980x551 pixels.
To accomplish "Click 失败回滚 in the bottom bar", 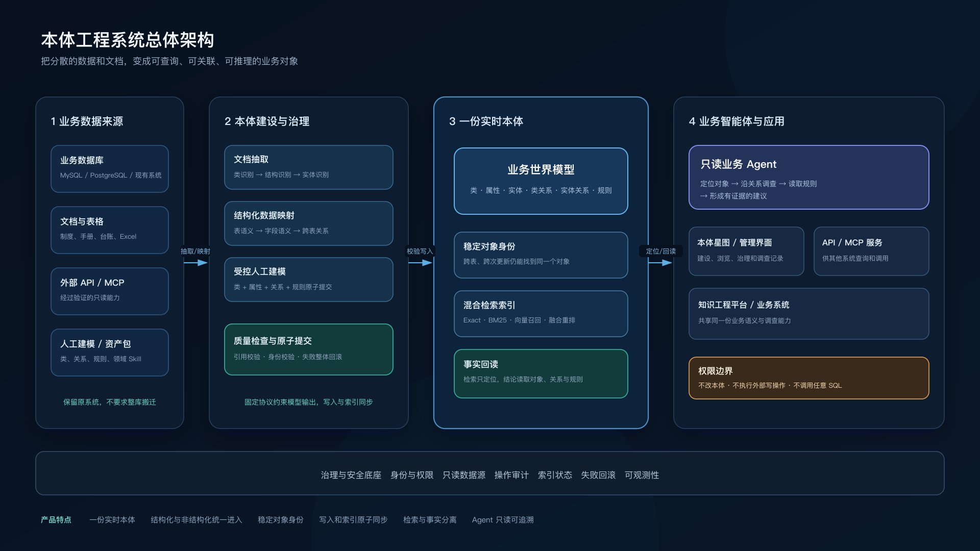I will (x=598, y=475).
